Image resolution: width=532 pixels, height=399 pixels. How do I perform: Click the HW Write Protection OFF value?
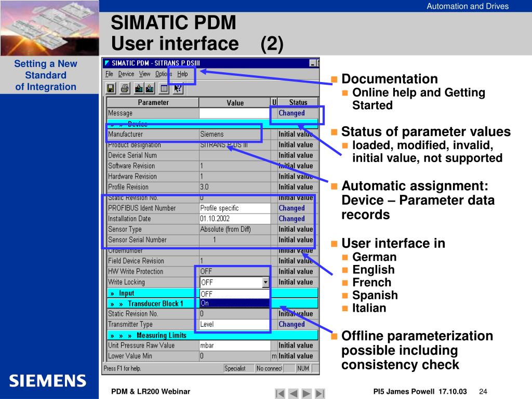coord(206,271)
